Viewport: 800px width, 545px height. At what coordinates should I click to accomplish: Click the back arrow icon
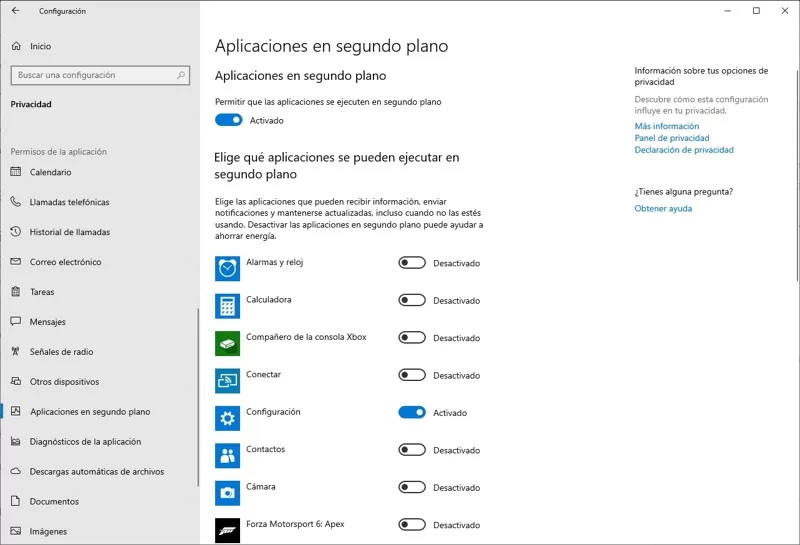pyautogui.click(x=15, y=11)
